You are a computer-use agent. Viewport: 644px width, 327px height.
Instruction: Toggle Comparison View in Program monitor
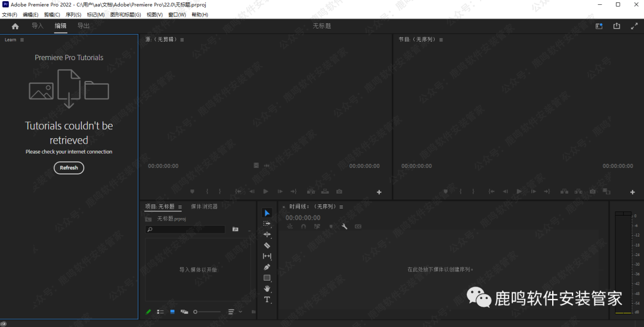point(606,192)
